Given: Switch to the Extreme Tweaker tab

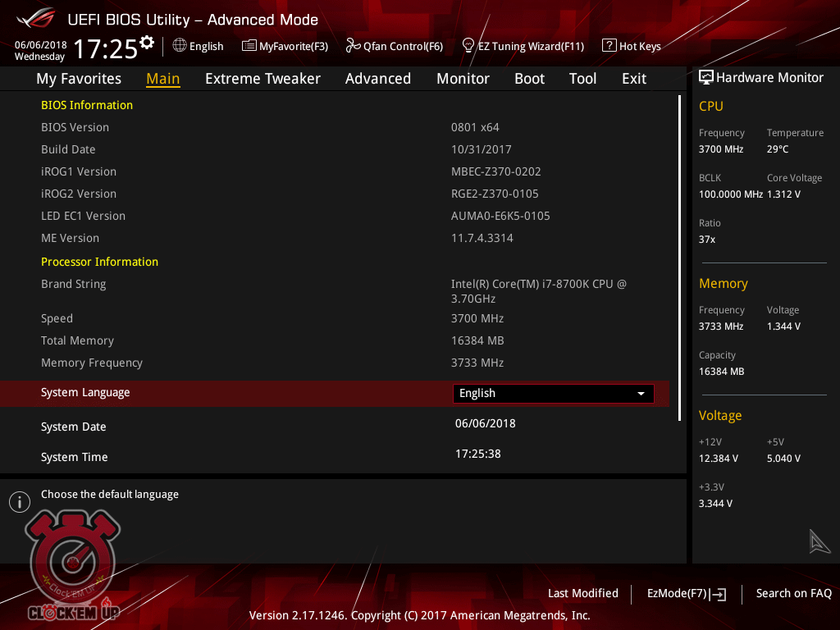Looking at the screenshot, I should pyautogui.click(x=262, y=79).
